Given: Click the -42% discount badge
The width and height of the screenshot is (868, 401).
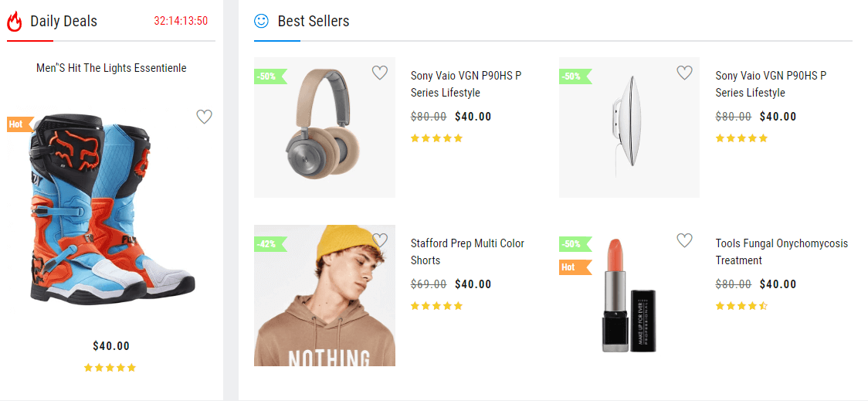Looking at the screenshot, I should 269,244.
